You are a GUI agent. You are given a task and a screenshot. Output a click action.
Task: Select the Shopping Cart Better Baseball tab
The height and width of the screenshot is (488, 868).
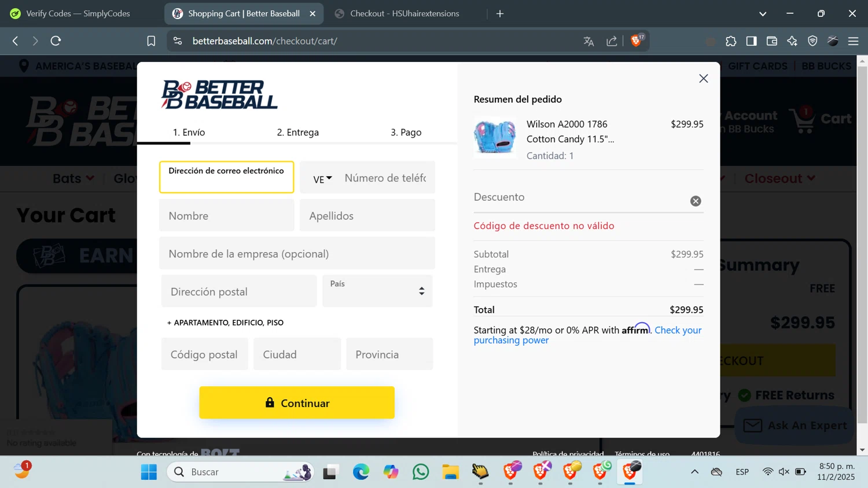(244, 13)
